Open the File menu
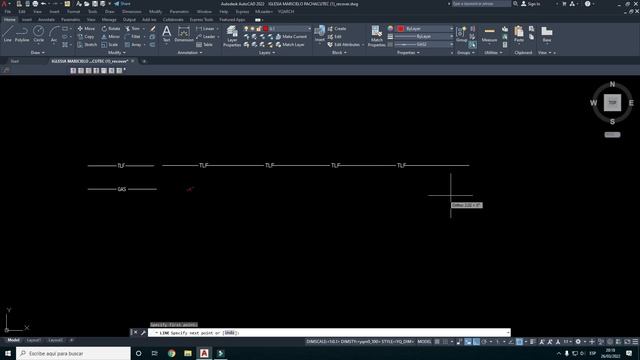Viewport: 640px width, 360px height. [8, 12]
